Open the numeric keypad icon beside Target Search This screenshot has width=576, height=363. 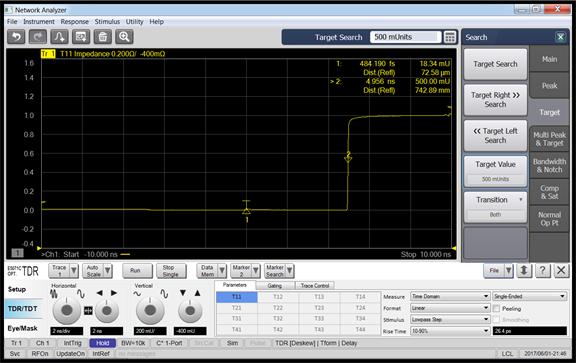450,37
